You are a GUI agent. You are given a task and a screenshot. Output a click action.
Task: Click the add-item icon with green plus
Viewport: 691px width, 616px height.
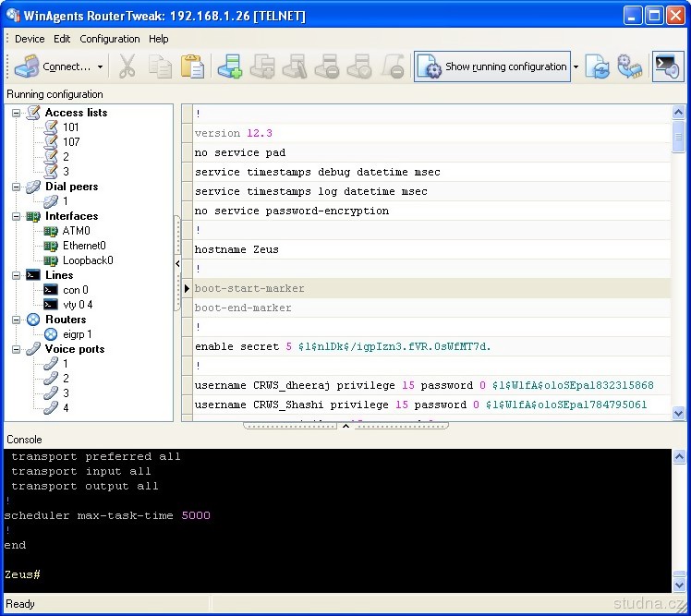point(229,66)
